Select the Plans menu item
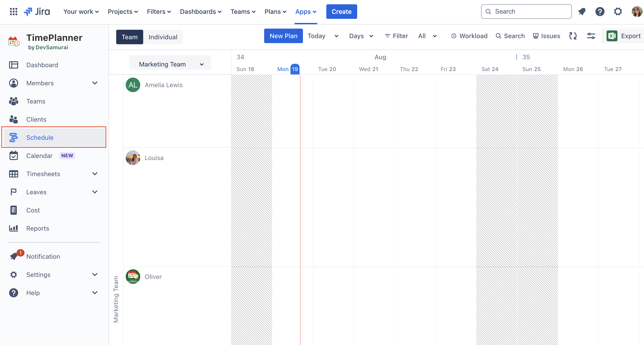The width and height of the screenshot is (644, 345). click(275, 12)
